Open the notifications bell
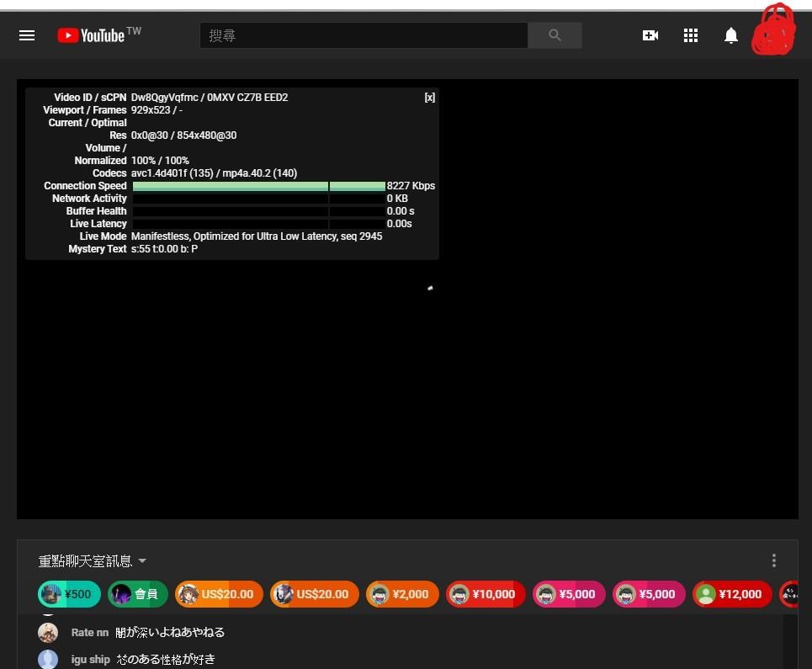The height and width of the screenshot is (669, 812). (x=731, y=35)
